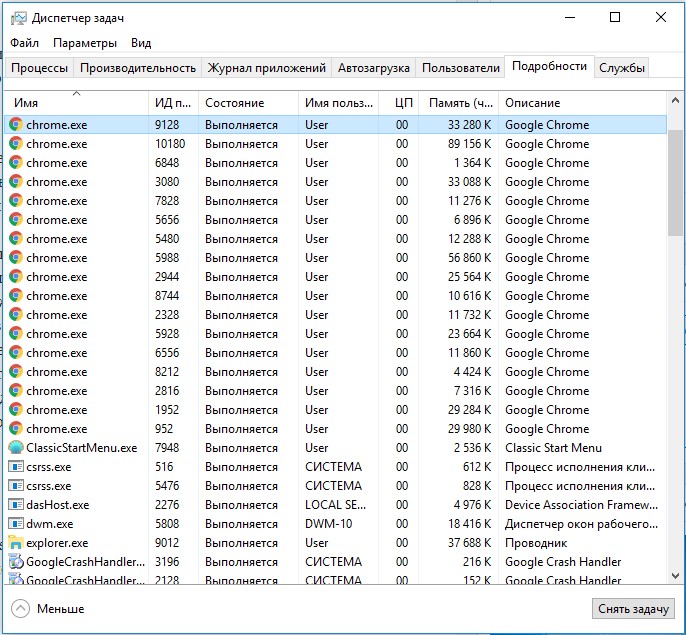Click Chrome icon for process 6848

point(16,163)
